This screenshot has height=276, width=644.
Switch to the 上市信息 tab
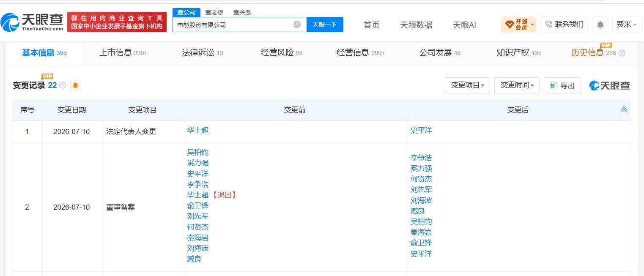click(123, 53)
